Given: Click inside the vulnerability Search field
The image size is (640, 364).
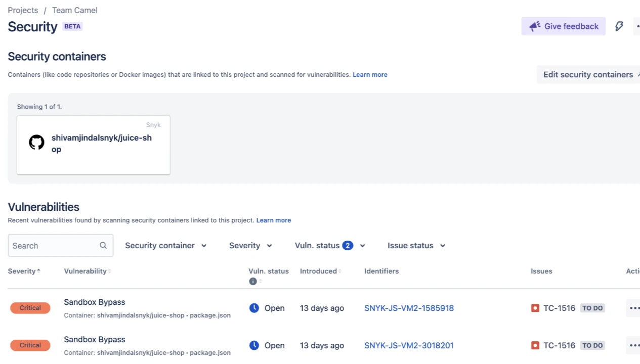Looking at the screenshot, I should point(51,245).
